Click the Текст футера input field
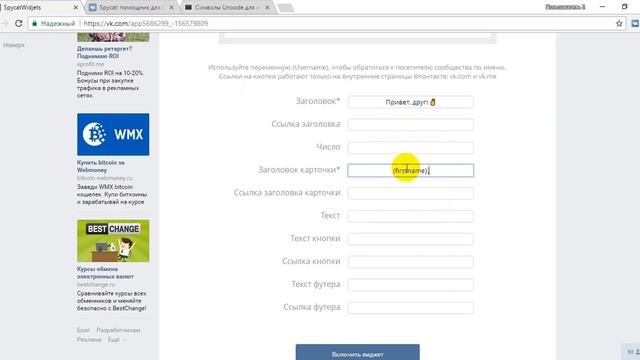 coord(411,284)
